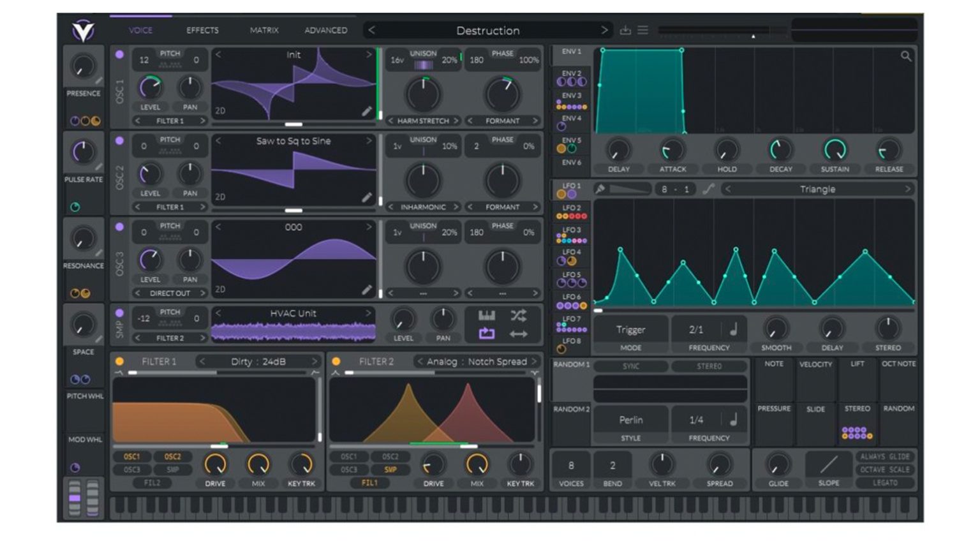Click the magnifying glass on the envelope display
This screenshot has height=541, width=980.
point(907,55)
